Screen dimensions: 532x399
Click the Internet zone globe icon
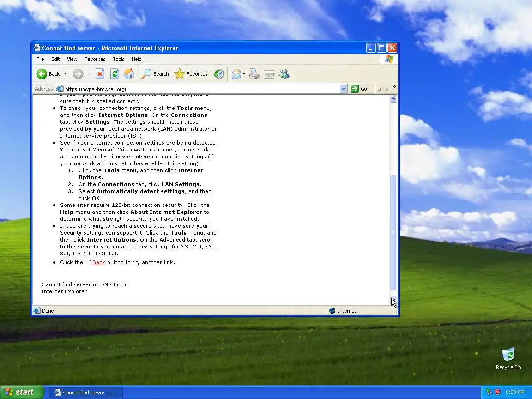click(332, 311)
